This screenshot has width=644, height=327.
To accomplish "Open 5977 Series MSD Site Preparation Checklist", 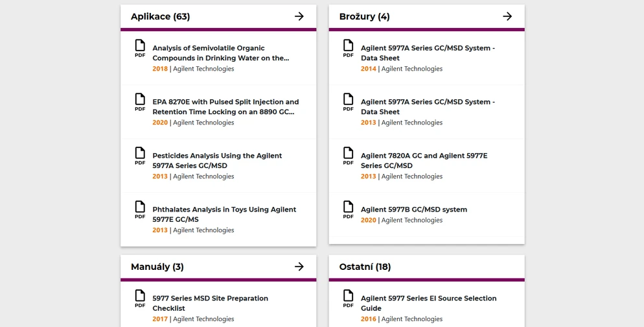I will click(211, 304).
